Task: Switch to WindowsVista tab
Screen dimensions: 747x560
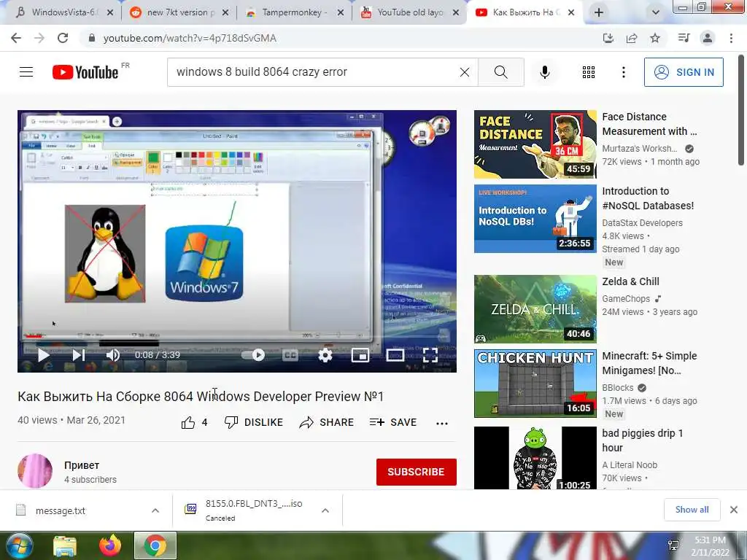Action: pyautogui.click(x=65, y=12)
